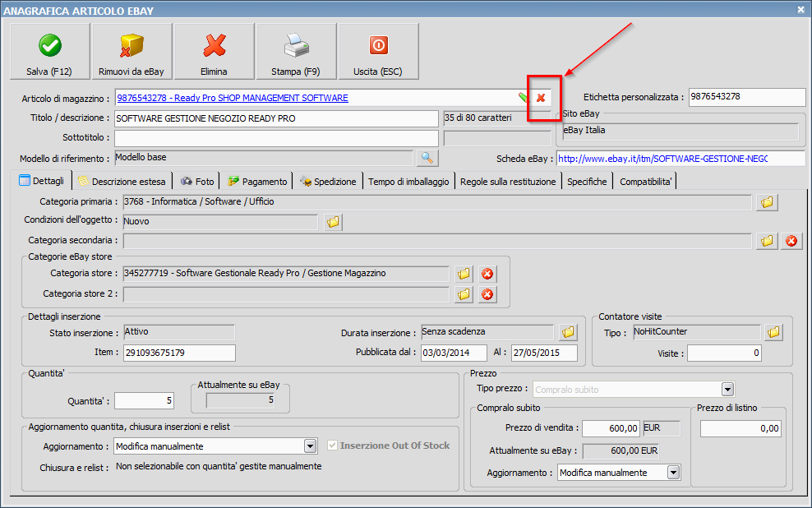The width and height of the screenshot is (812, 508).
Task: Expand Aggiornamento quantita' dropdown Modifica manualmente
Action: click(310, 446)
